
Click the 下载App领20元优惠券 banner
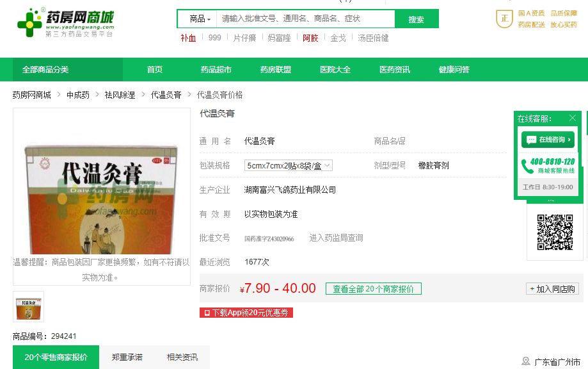(246, 313)
